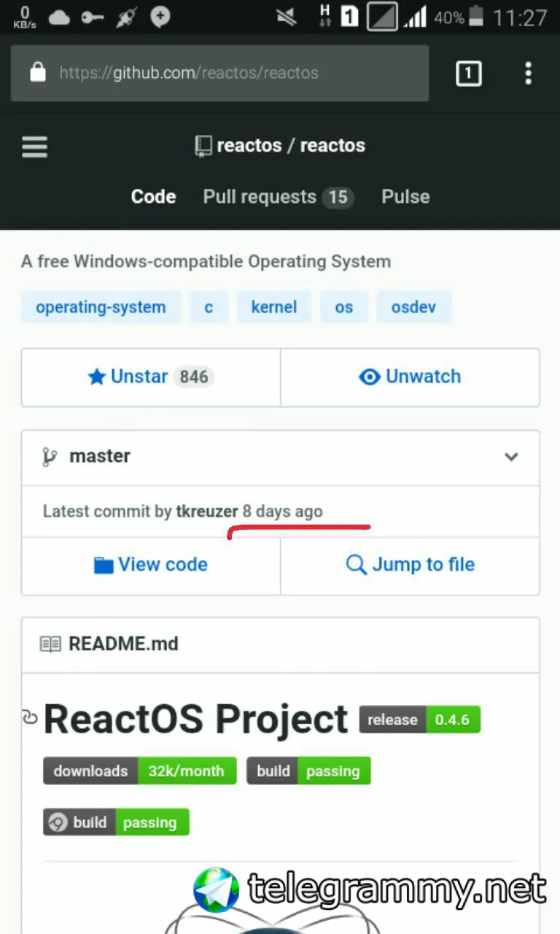Click the README anchor link icon
The width and height of the screenshot is (560, 934).
pos(30,718)
